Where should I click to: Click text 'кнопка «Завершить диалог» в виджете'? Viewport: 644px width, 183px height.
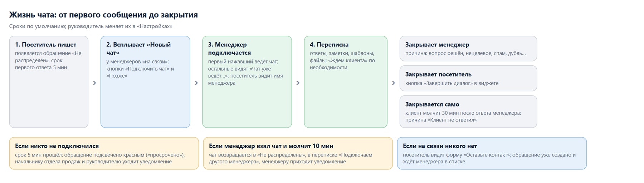click(x=452, y=83)
